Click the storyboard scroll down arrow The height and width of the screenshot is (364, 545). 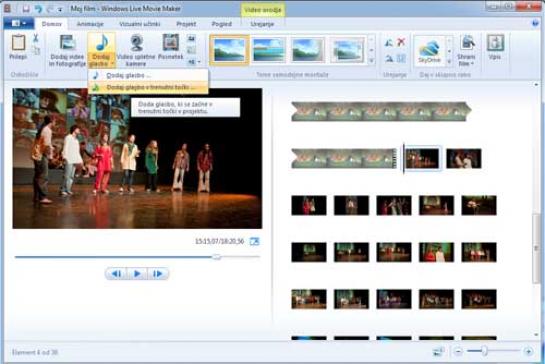(536, 334)
